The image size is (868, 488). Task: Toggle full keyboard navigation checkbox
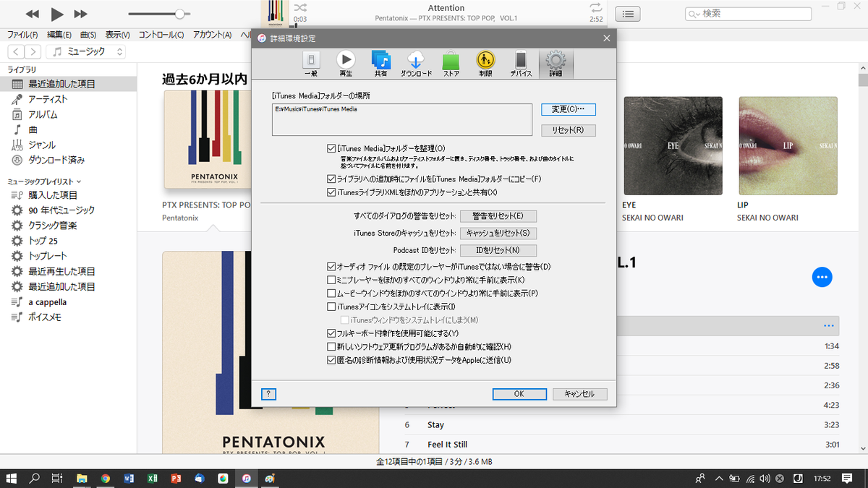(331, 333)
